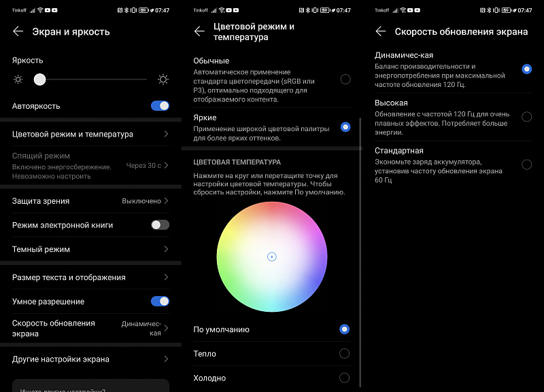This screenshot has width=544, height=392.
Task: Select Динамичес-кая refresh rate radio button
Action: 526,69
